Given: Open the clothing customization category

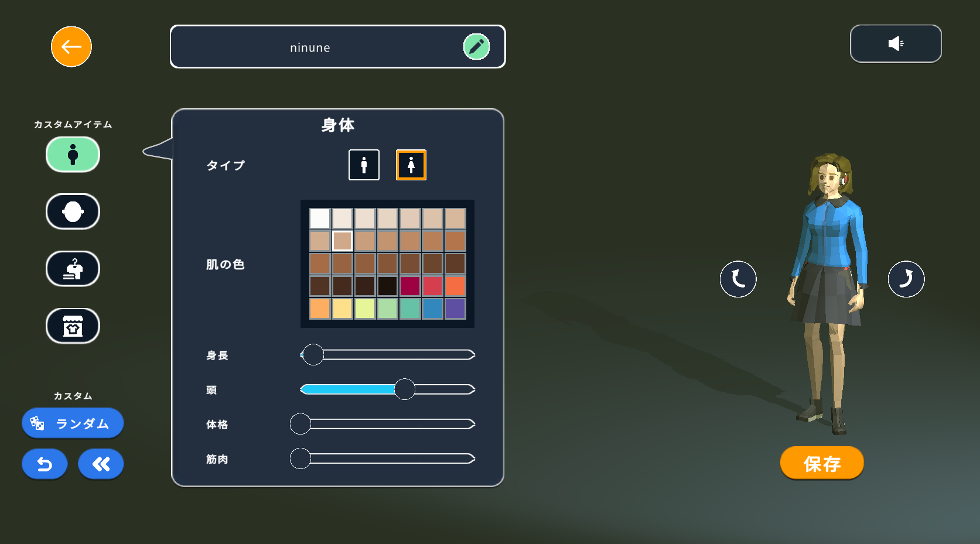Looking at the screenshot, I should pos(73,269).
